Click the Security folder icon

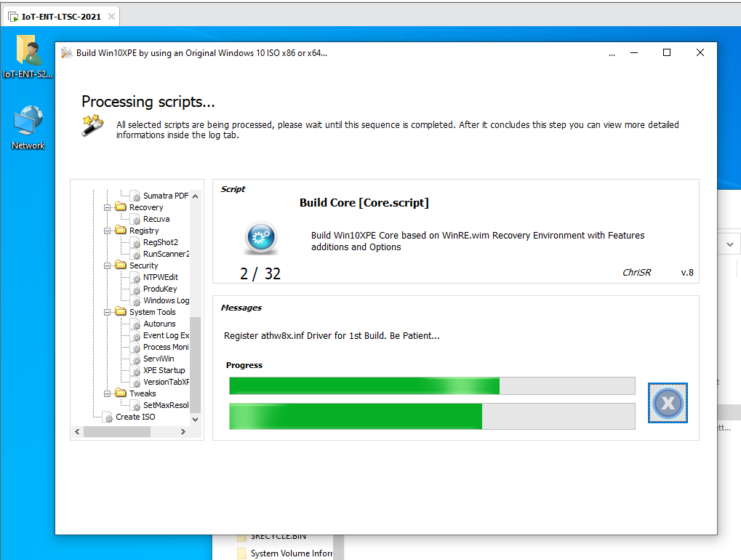click(x=121, y=265)
